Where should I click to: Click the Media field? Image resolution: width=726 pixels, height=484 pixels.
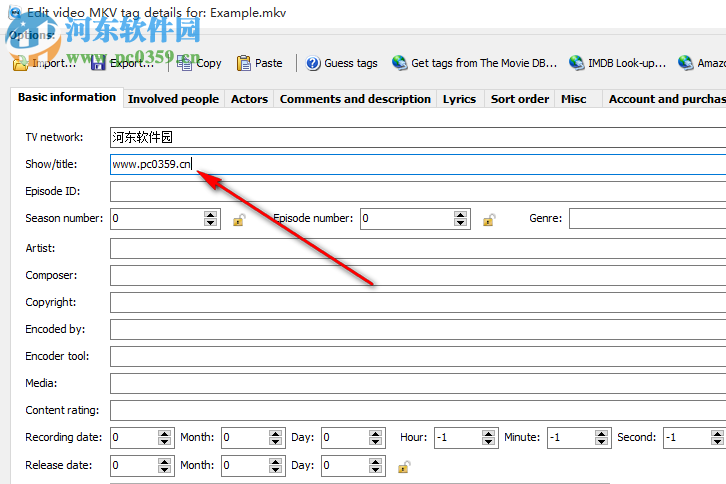pos(418,383)
